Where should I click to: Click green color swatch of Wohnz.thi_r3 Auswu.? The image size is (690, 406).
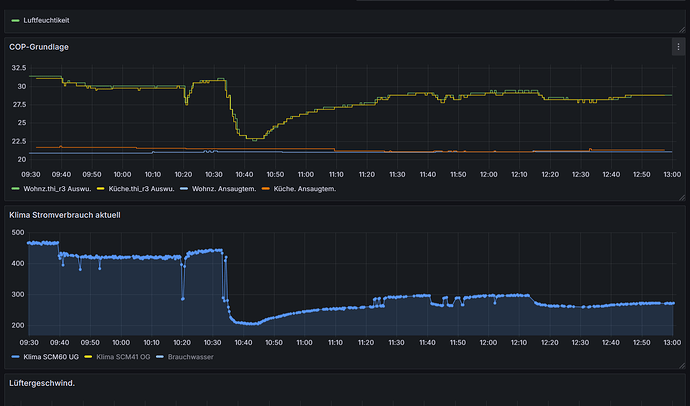coord(15,189)
